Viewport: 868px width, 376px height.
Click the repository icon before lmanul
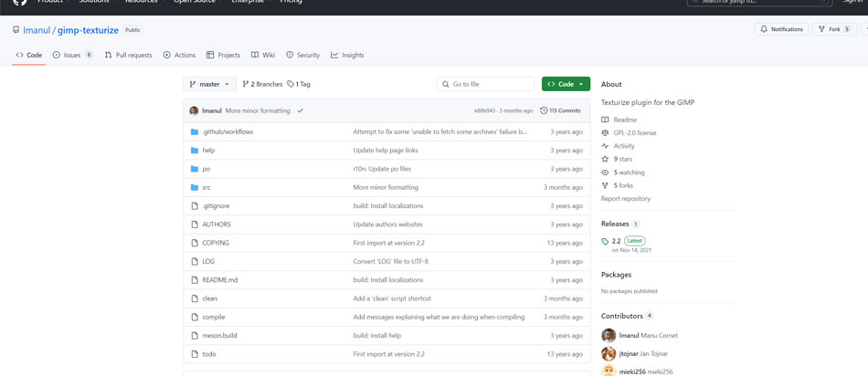click(16, 30)
